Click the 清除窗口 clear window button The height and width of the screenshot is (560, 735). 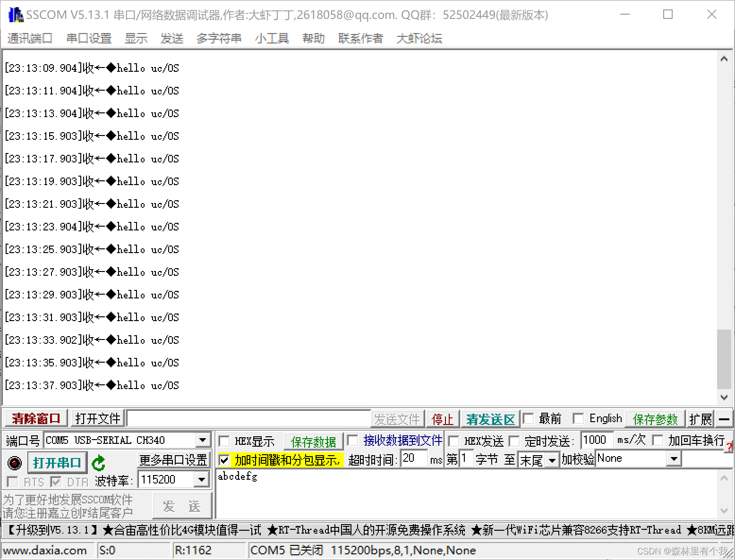click(35, 418)
